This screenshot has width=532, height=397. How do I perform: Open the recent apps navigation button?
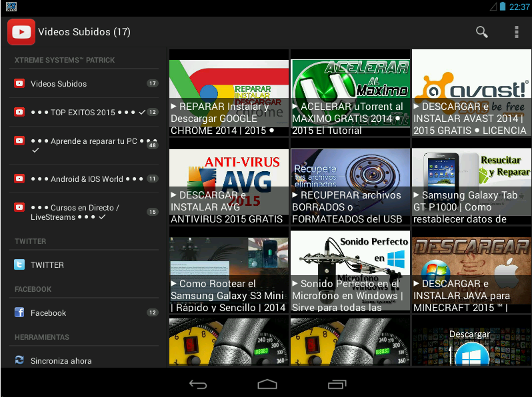(337, 384)
